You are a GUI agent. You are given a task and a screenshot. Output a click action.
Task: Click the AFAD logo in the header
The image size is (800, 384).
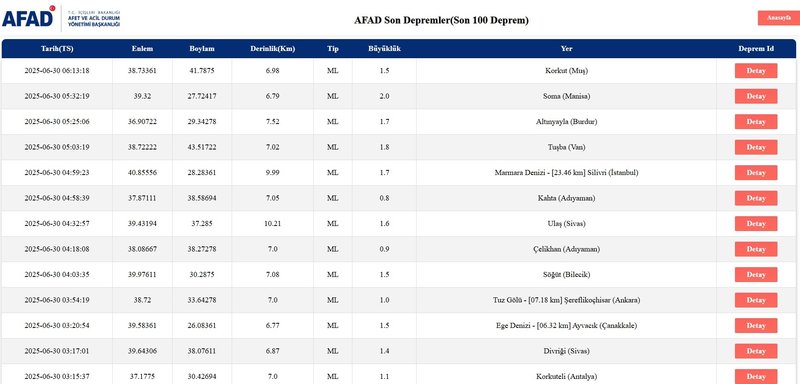point(29,17)
